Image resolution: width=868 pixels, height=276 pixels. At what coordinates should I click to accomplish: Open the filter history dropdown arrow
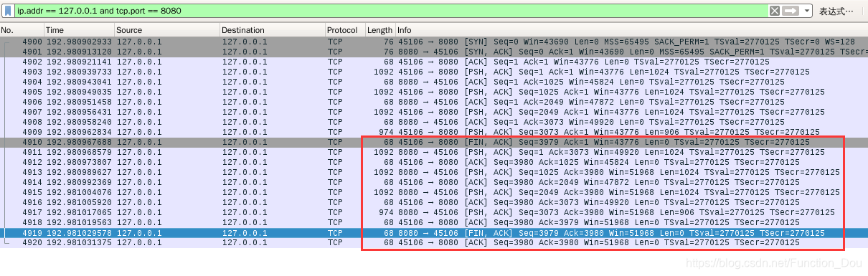click(807, 11)
